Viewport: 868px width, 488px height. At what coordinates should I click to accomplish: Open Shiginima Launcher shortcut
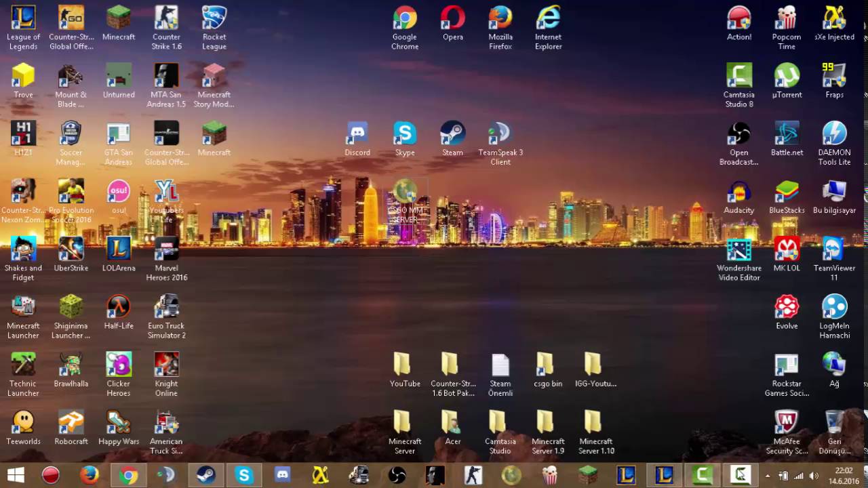tap(71, 316)
